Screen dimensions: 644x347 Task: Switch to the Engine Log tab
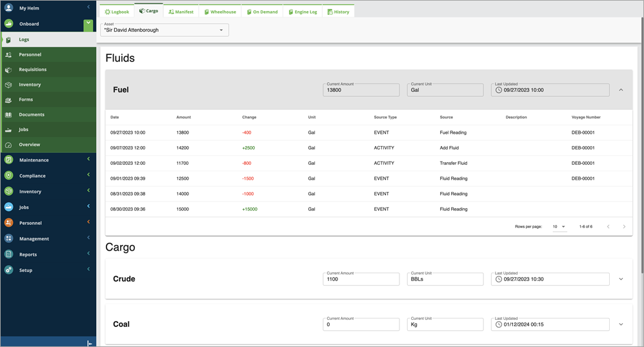(303, 12)
